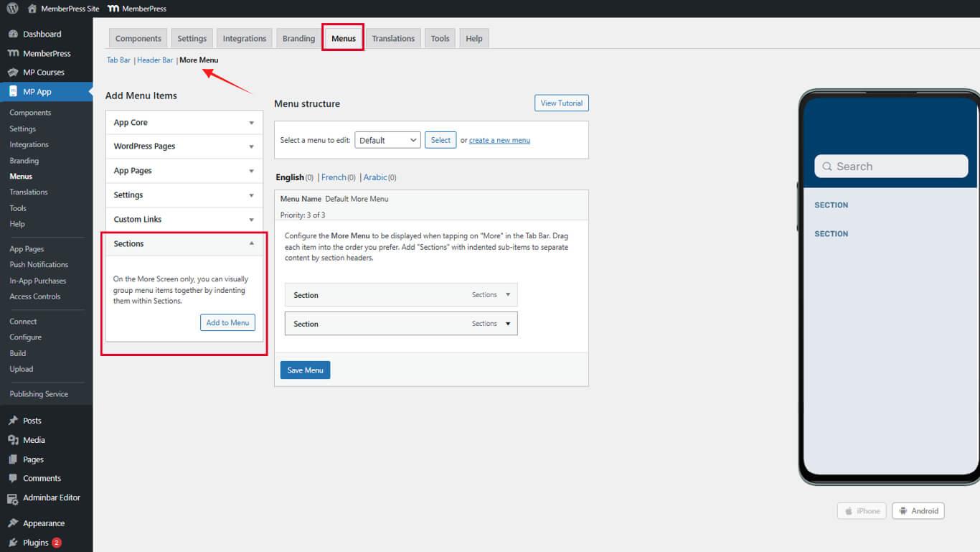Switch to the Branding tab

(298, 39)
